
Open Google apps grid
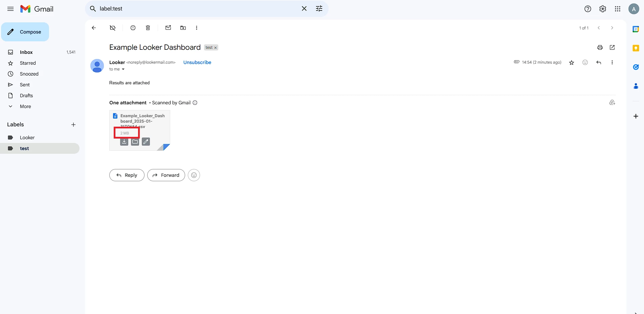(x=618, y=9)
